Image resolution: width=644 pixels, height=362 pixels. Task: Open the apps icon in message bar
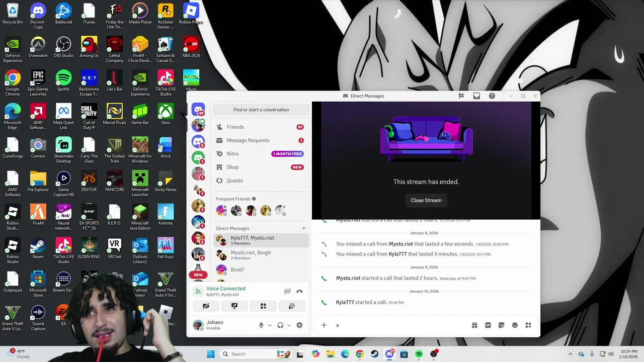tap(528, 325)
